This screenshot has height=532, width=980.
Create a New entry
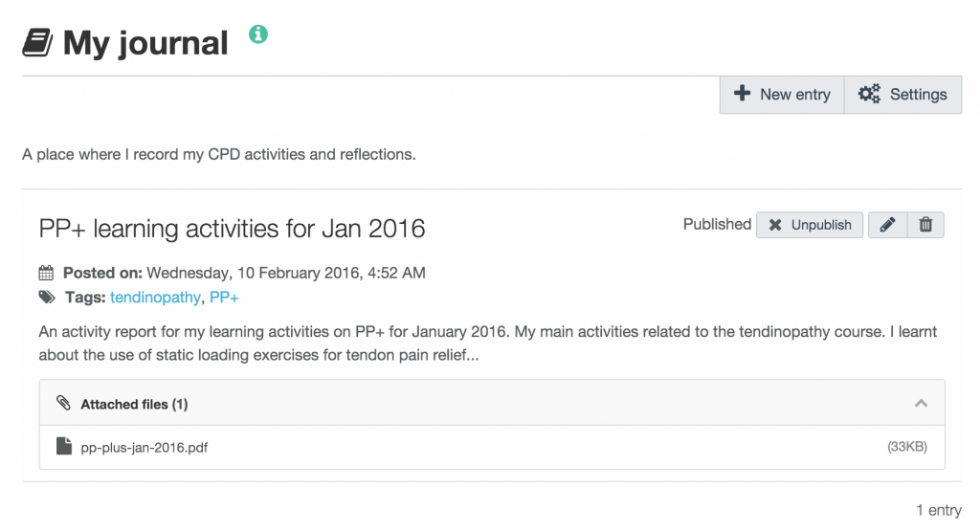point(782,95)
